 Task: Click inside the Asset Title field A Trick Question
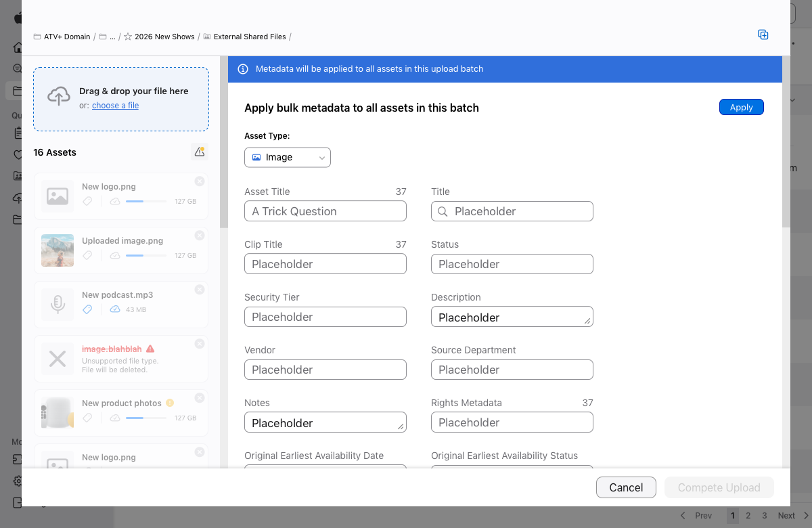tap(325, 211)
